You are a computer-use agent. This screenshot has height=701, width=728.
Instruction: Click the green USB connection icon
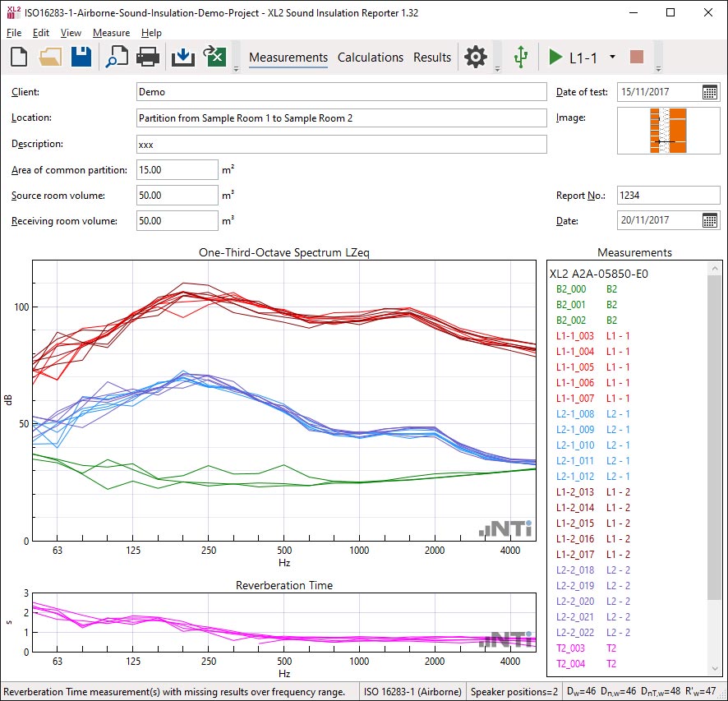pyautogui.click(x=519, y=57)
